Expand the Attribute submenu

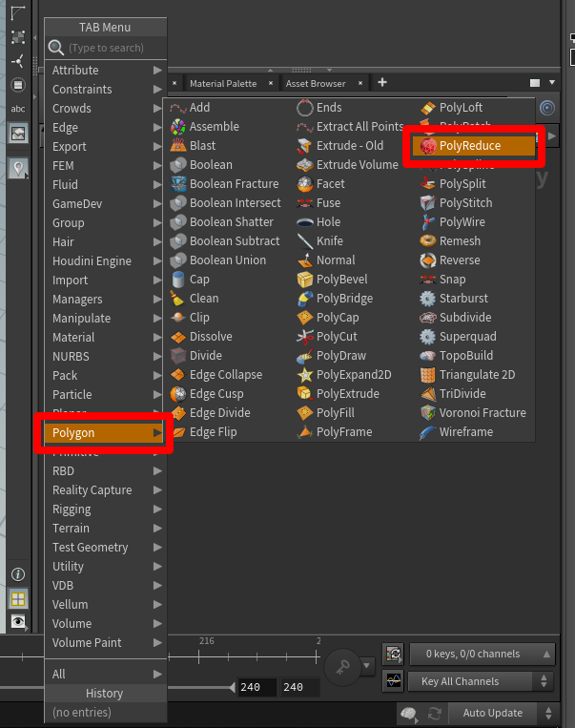[105, 70]
